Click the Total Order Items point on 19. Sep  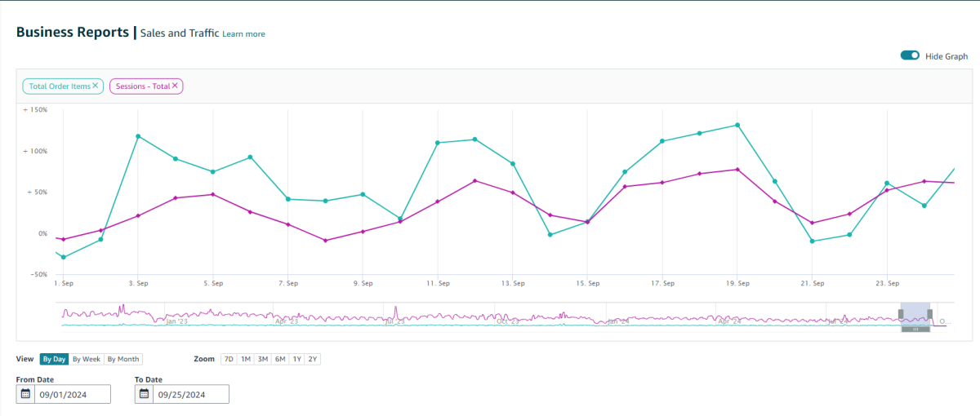(x=737, y=125)
